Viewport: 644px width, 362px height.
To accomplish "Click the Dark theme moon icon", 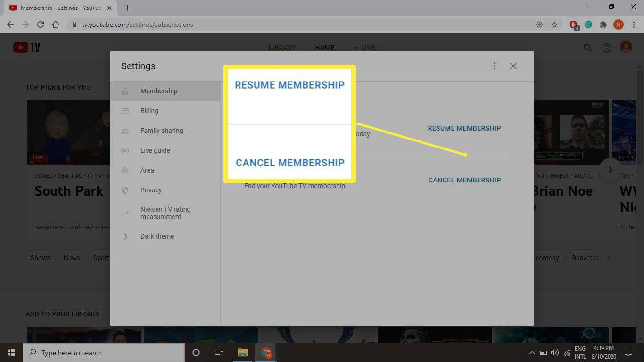I will (x=125, y=237).
